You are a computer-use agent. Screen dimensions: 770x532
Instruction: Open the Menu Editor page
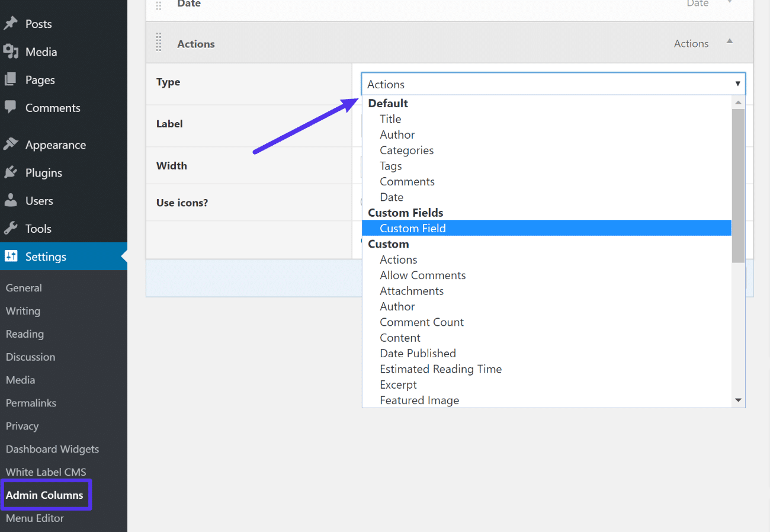34,518
